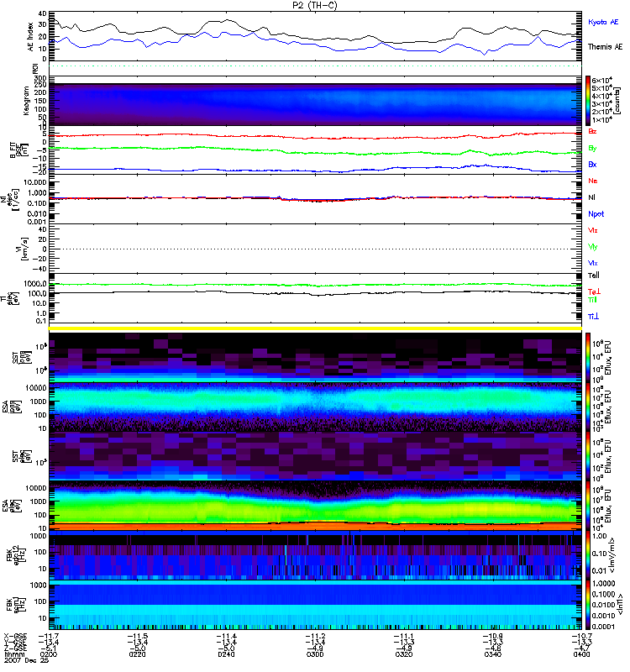Click the blue Bx legend label
This screenshot has width=630, height=672.
click(592, 164)
